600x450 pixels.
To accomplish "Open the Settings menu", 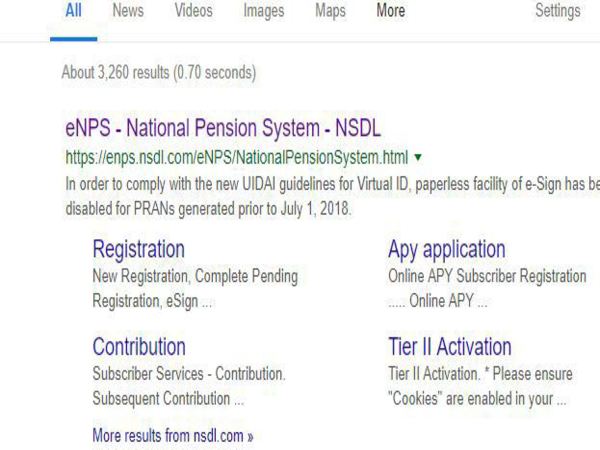I will [558, 11].
